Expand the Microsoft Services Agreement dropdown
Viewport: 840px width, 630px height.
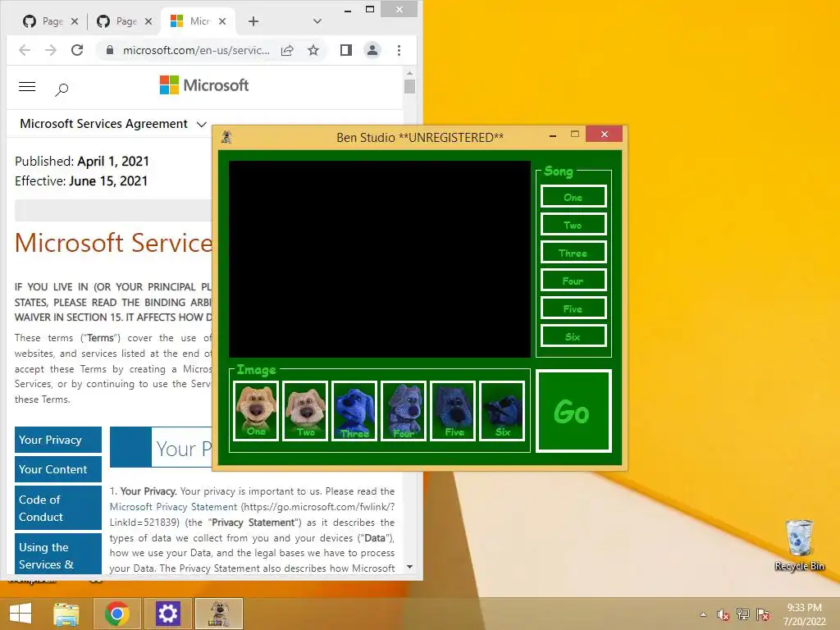click(x=113, y=124)
